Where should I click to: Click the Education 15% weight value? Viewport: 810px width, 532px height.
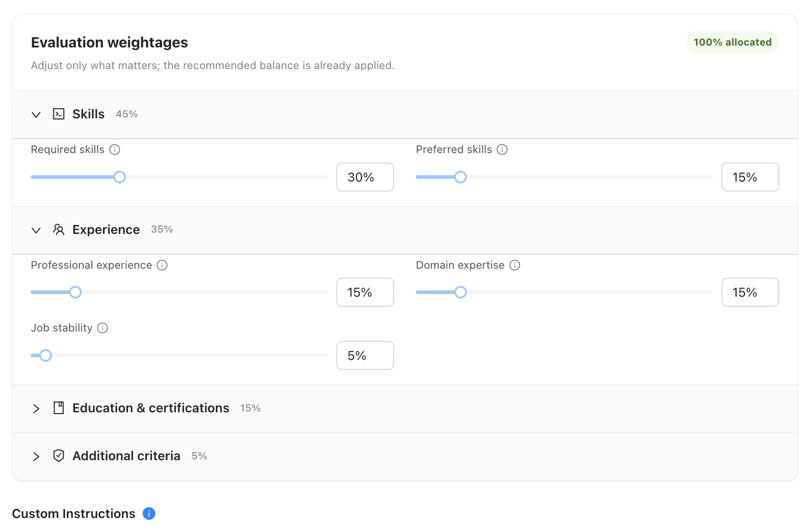[x=251, y=408]
